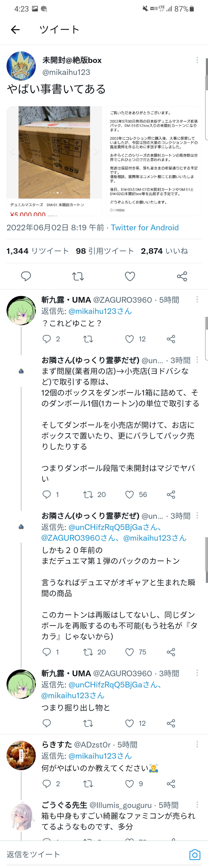Tap reply icon under main tweet
Viewport: 208px width, 868px height.
coord(26,276)
